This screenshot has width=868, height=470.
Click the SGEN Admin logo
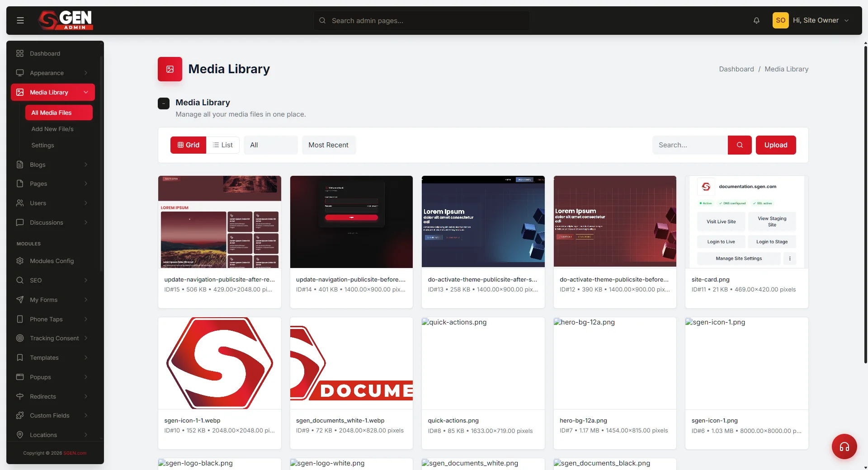[66, 20]
